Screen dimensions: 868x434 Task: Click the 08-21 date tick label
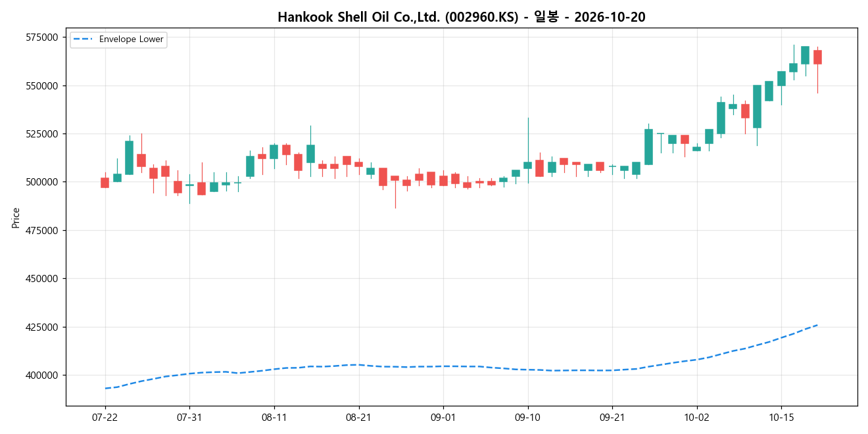[x=358, y=417]
